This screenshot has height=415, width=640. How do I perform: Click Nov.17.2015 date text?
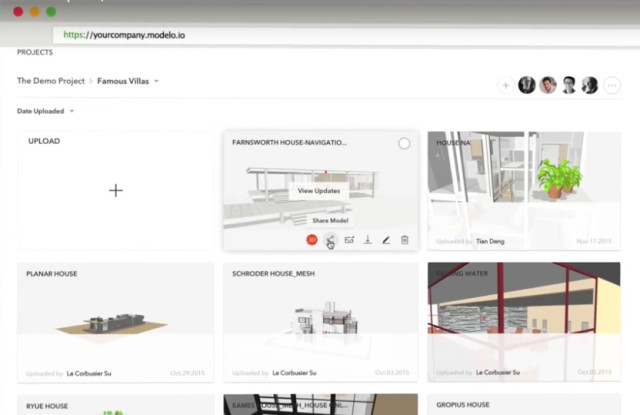point(594,241)
